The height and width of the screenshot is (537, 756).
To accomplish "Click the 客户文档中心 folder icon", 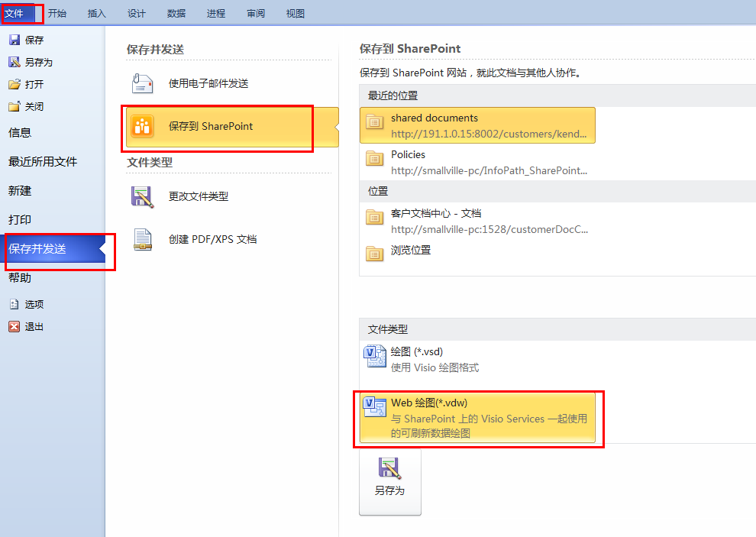I will (375, 217).
